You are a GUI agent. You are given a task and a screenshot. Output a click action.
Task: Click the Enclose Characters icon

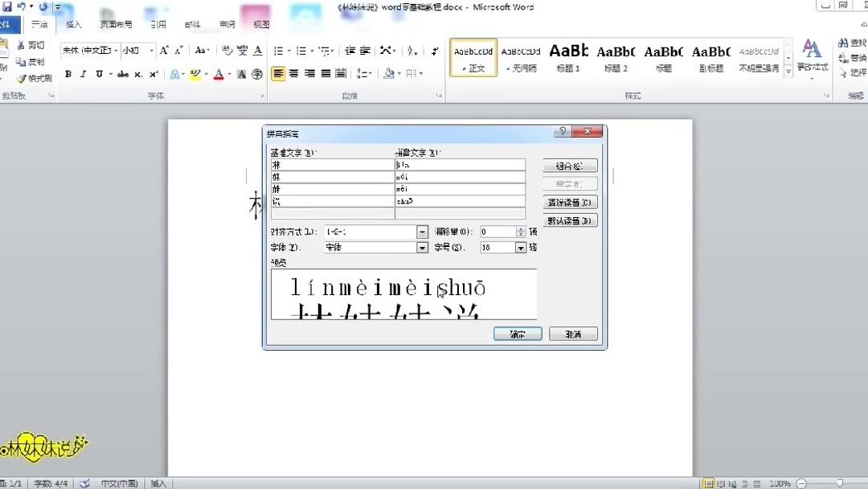tap(257, 75)
